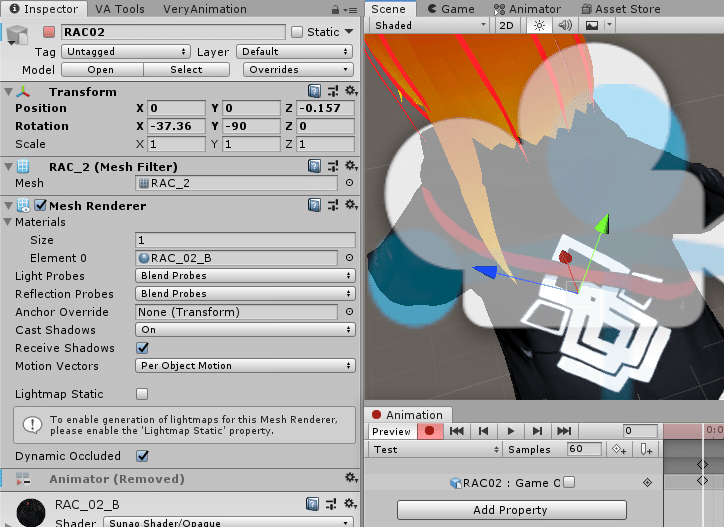Open Motion Vectors dropdown
Image resolution: width=724 pixels, height=527 pixels.
pos(245,366)
